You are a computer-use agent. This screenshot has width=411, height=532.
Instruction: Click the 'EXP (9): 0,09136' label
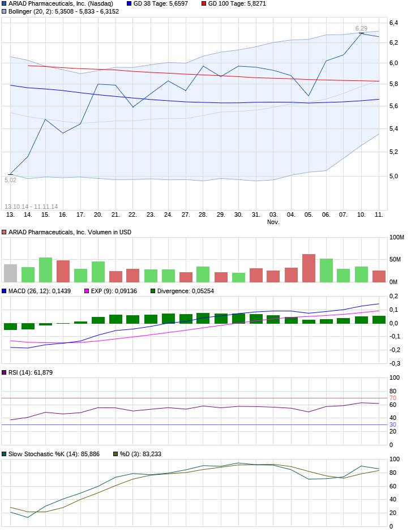(x=114, y=291)
